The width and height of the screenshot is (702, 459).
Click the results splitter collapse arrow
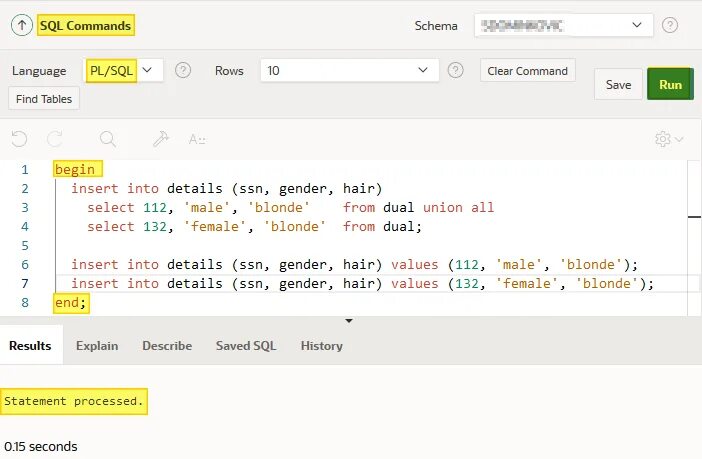coord(349,321)
